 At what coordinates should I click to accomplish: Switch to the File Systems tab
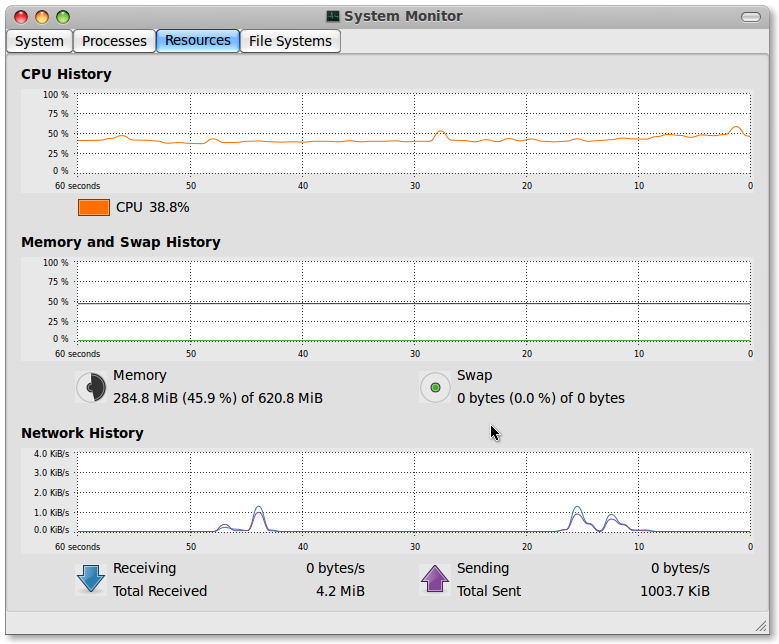click(x=290, y=41)
